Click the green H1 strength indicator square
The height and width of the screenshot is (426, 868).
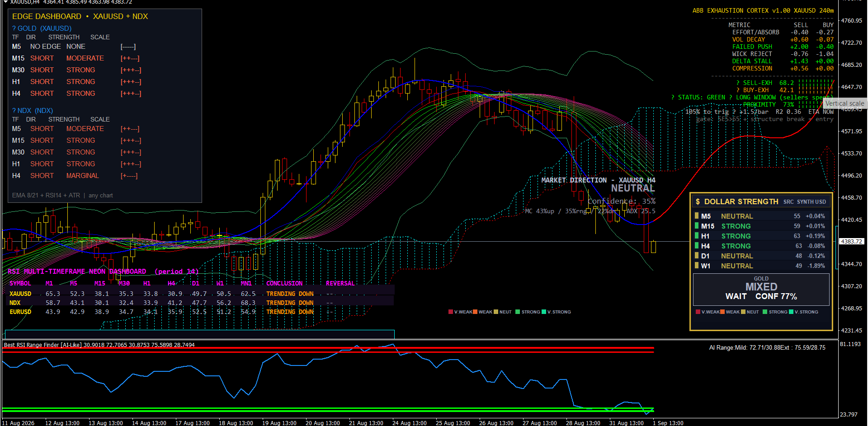697,235
